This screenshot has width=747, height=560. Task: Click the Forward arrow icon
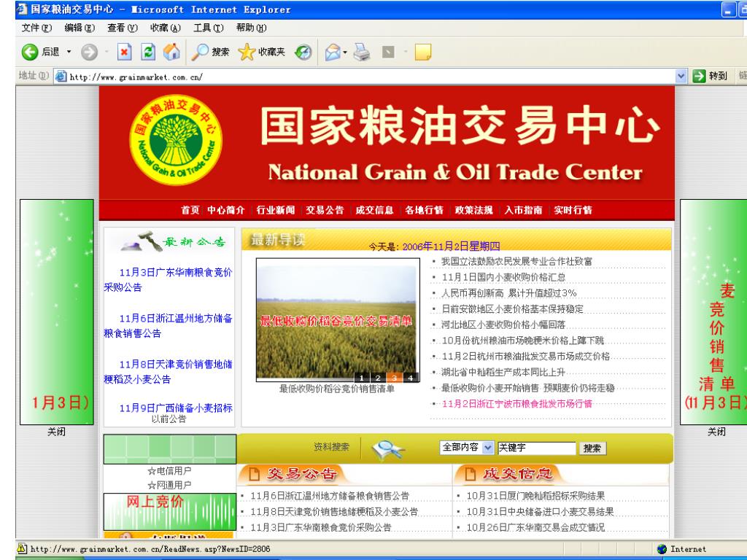click(89, 52)
